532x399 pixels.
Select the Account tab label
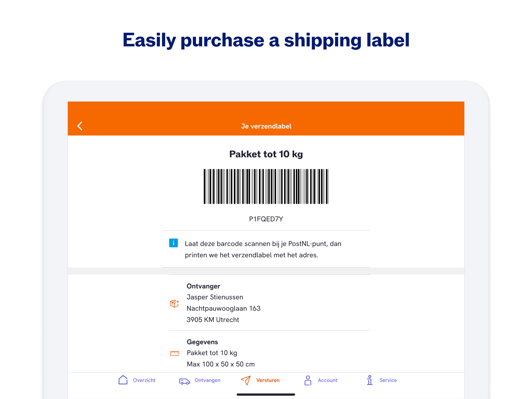coord(327,380)
